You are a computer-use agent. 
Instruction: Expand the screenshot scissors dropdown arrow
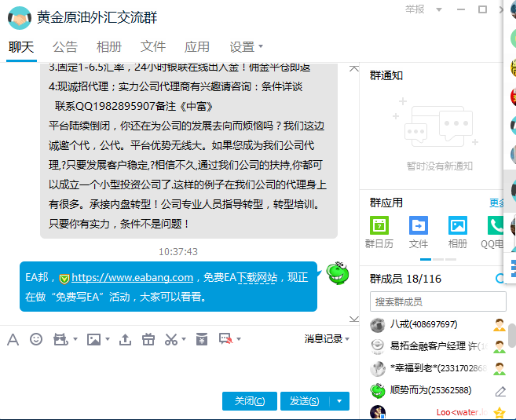(x=184, y=339)
